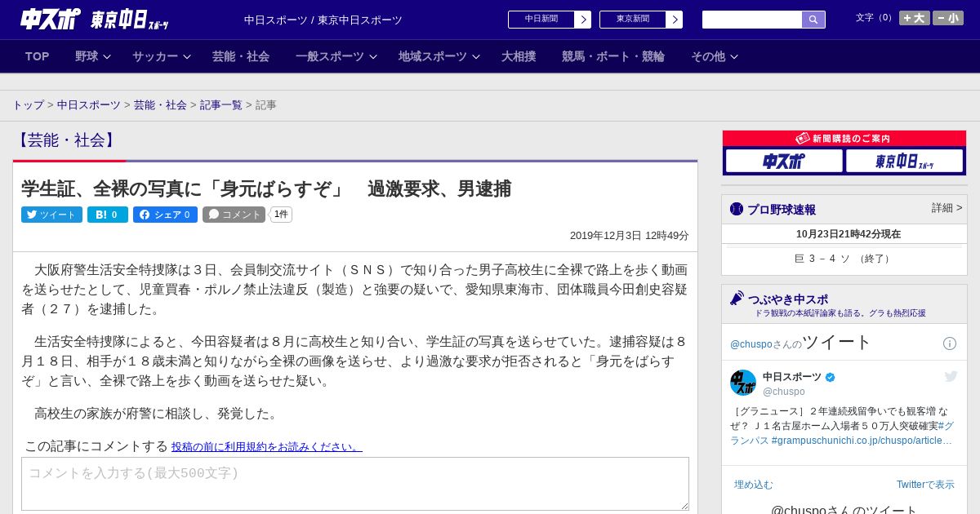Open プロ野球速報 heading link
Viewport: 980px width, 514px height.
point(782,210)
